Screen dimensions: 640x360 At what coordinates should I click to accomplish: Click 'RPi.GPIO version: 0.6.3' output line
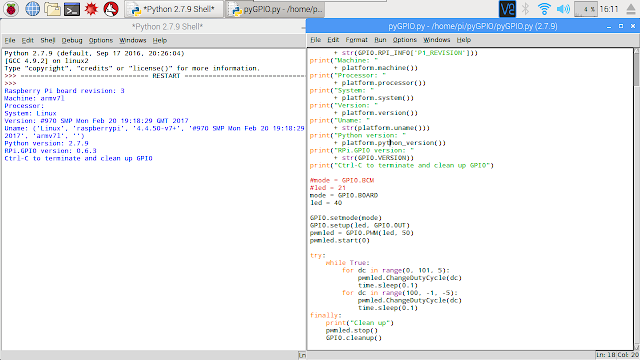coord(50,151)
